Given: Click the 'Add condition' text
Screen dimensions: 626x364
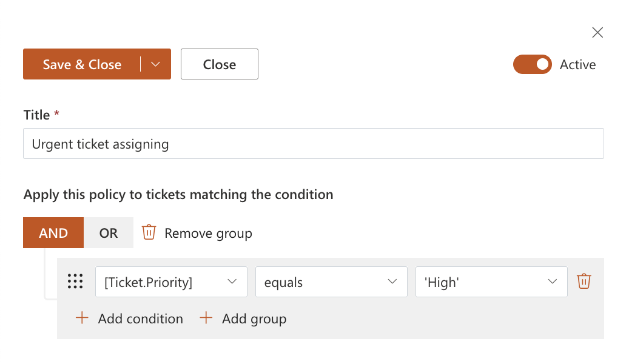Looking at the screenshot, I should pyautogui.click(x=141, y=318).
